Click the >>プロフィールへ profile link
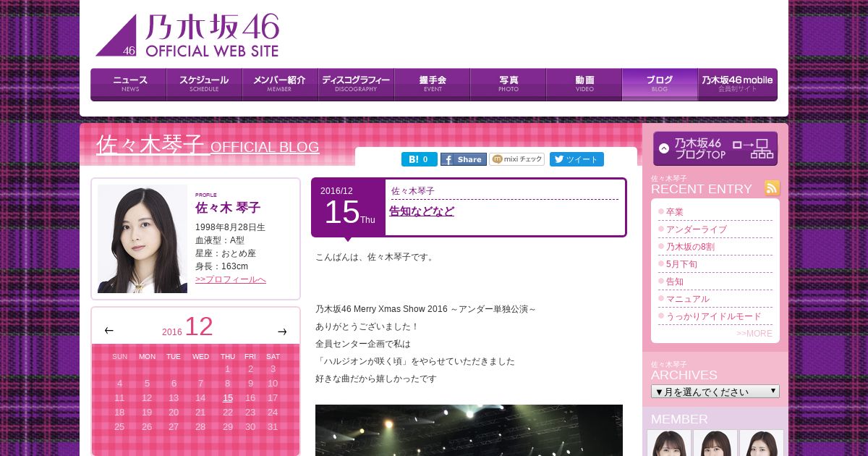The height and width of the screenshot is (456, 868). coord(231,279)
